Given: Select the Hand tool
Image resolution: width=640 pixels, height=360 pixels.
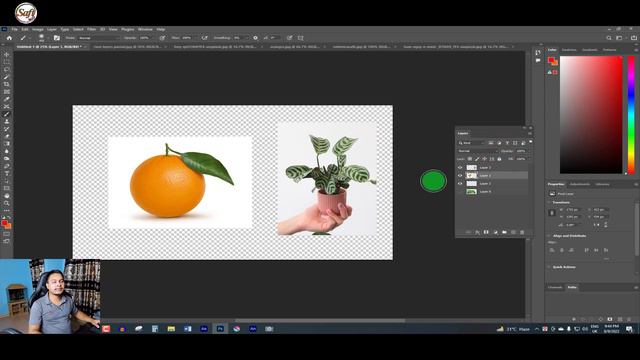Looking at the screenshot, I should click(7, 196).
